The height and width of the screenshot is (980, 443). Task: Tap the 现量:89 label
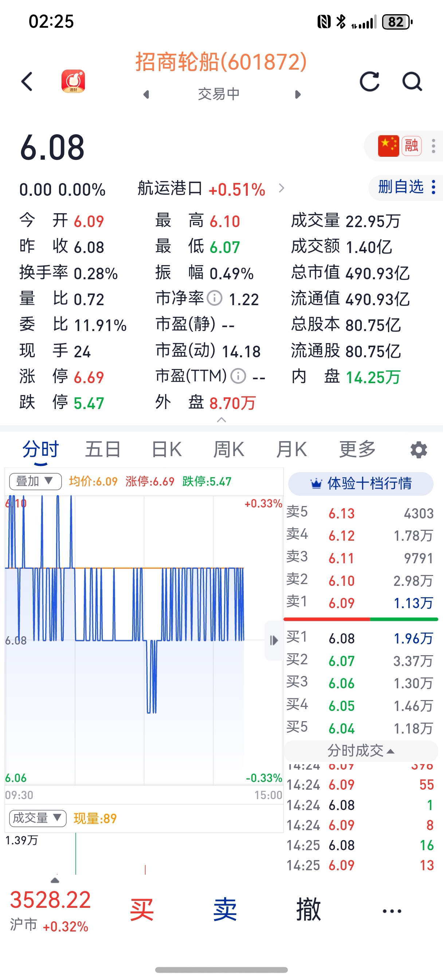tap(95, 818)
